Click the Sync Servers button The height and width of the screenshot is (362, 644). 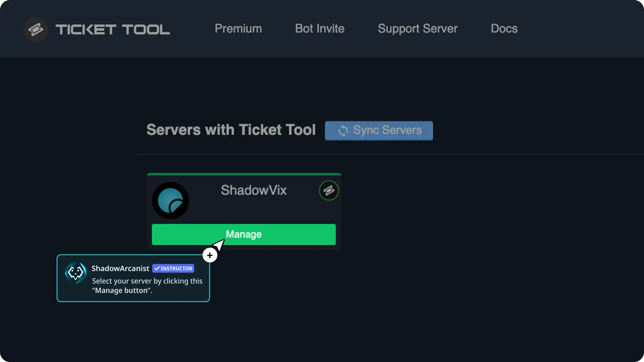point(379,130)
